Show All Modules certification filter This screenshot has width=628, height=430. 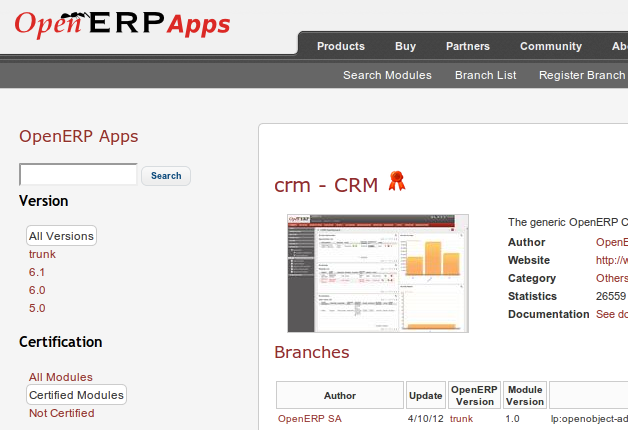click(x=60, y=377)
